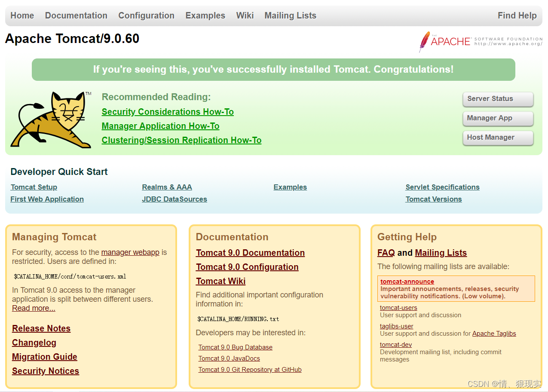Viewport: 548px width, 392px height.
Task: Click the Developer Quick Start heading
Action: [x=59, y=172]
